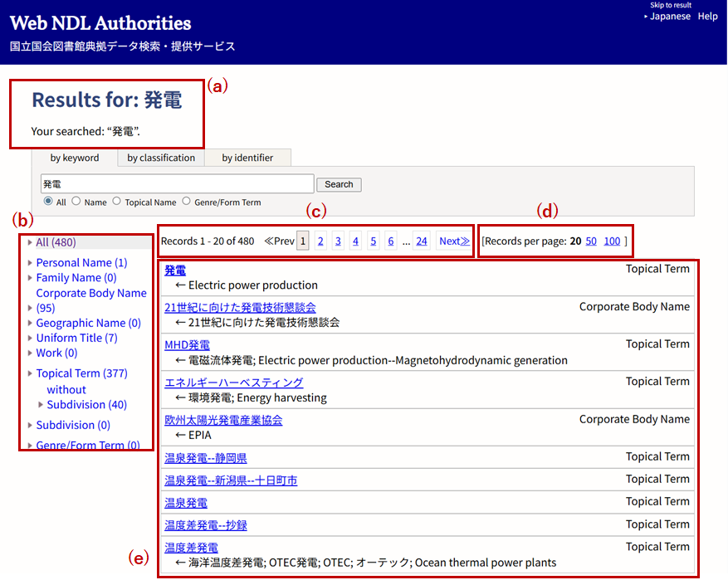This screenshot has width=728, height=580.
Task: Open the 21世紀に向けた発電技術懇談会 record
Action: coord(240,308)
